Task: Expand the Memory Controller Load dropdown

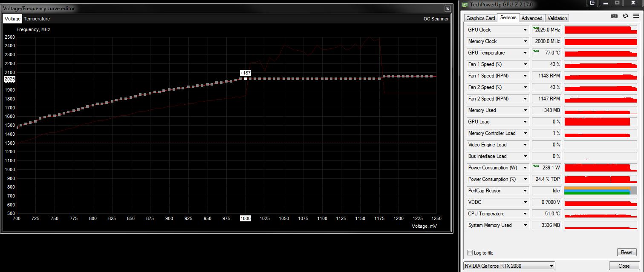Action: pos(526,133)
